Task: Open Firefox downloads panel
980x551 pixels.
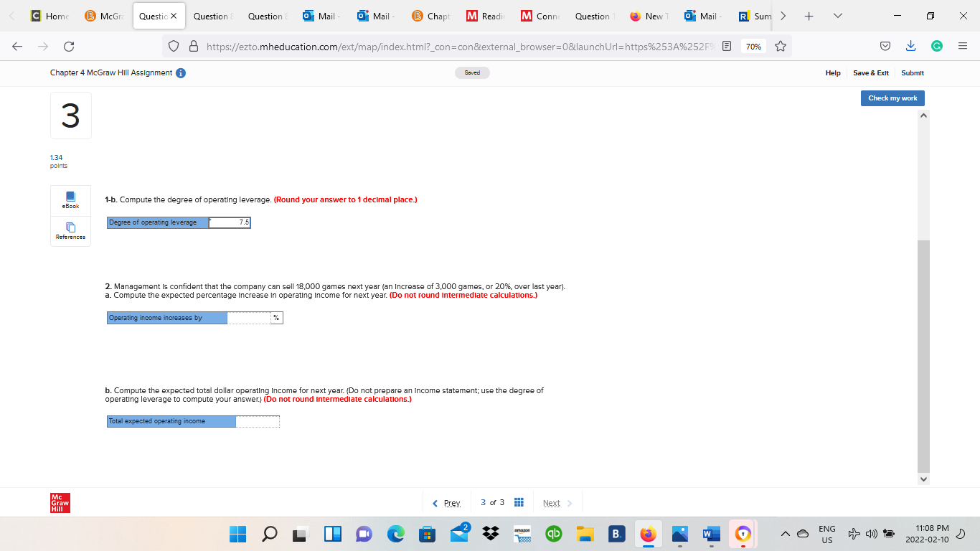Action: [910, 47]
